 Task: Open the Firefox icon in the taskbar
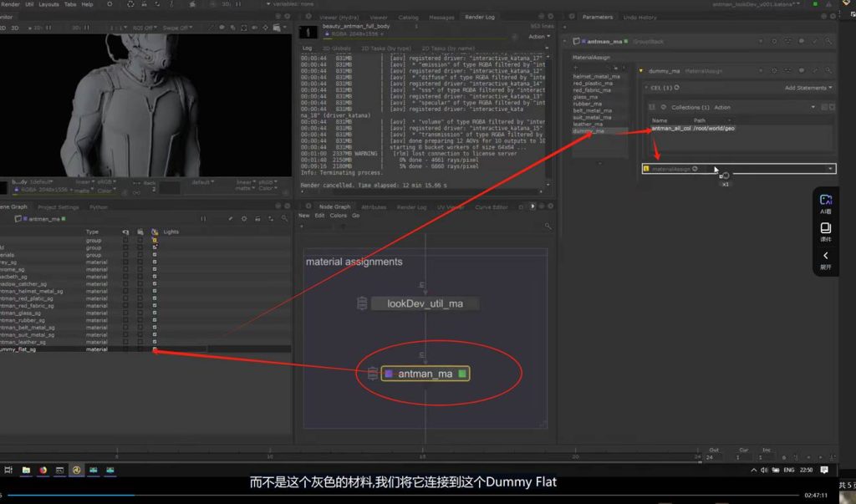click(x=43, y=471)
